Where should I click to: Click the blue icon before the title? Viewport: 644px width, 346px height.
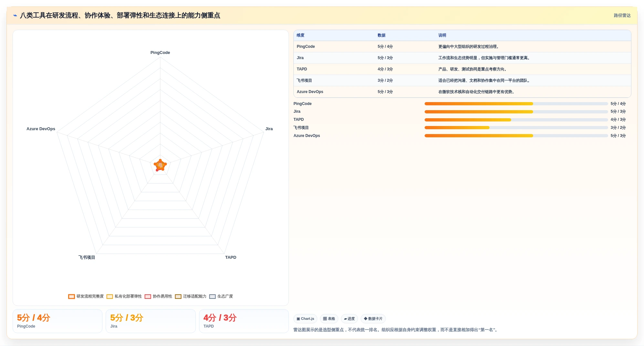(15, 16)
